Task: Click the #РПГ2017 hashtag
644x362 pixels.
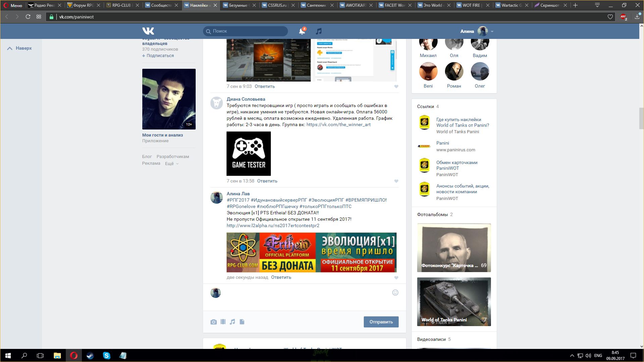Action: coord(238,200)
